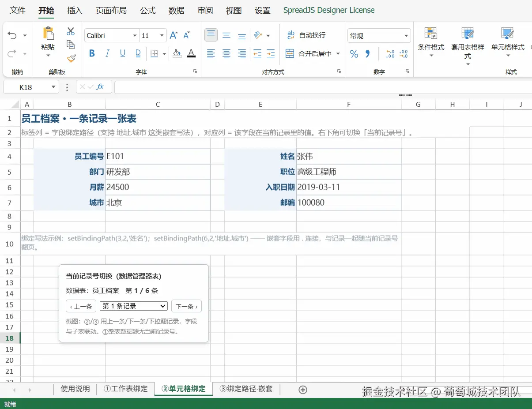The image size is (532, 409).
Task: Click the fill color bucket
Action: pyautogui.click(x=177, y=53)
